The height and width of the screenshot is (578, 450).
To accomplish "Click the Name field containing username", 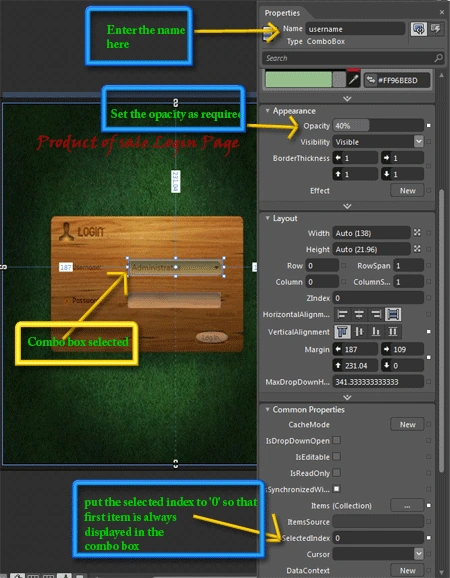I will (x=355, y=29).
